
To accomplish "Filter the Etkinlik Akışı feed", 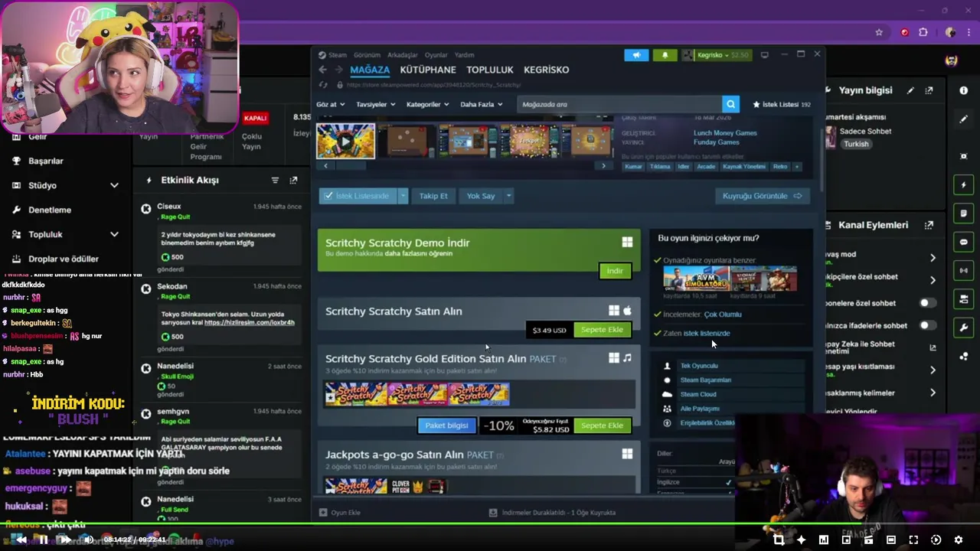I will (x=275, y=180).
